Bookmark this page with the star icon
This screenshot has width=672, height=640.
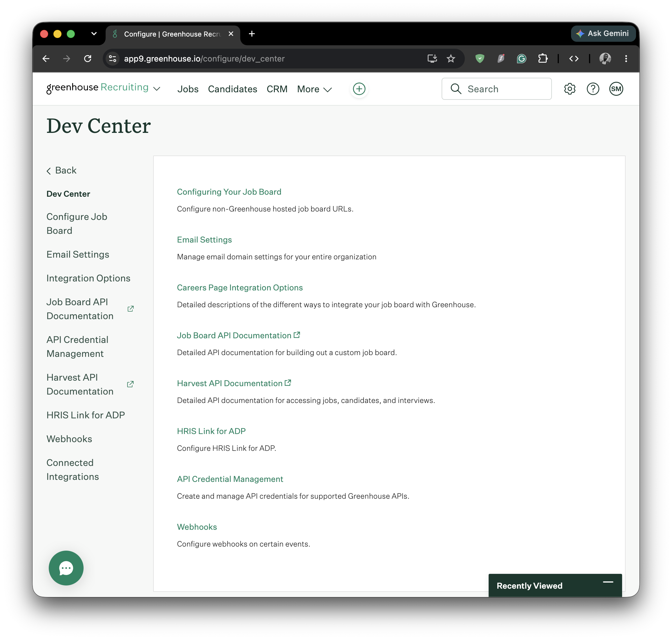[x=451, y=59]
